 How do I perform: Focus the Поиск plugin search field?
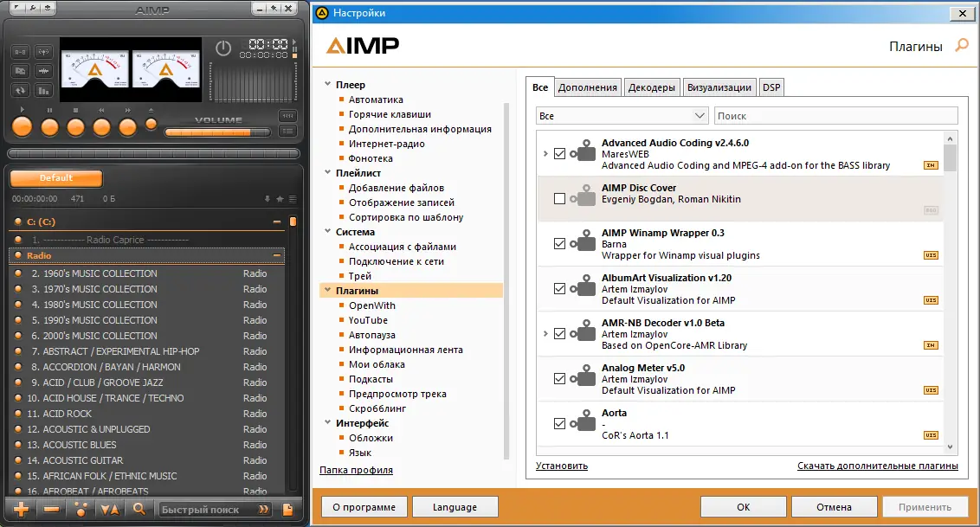[836, 115]
